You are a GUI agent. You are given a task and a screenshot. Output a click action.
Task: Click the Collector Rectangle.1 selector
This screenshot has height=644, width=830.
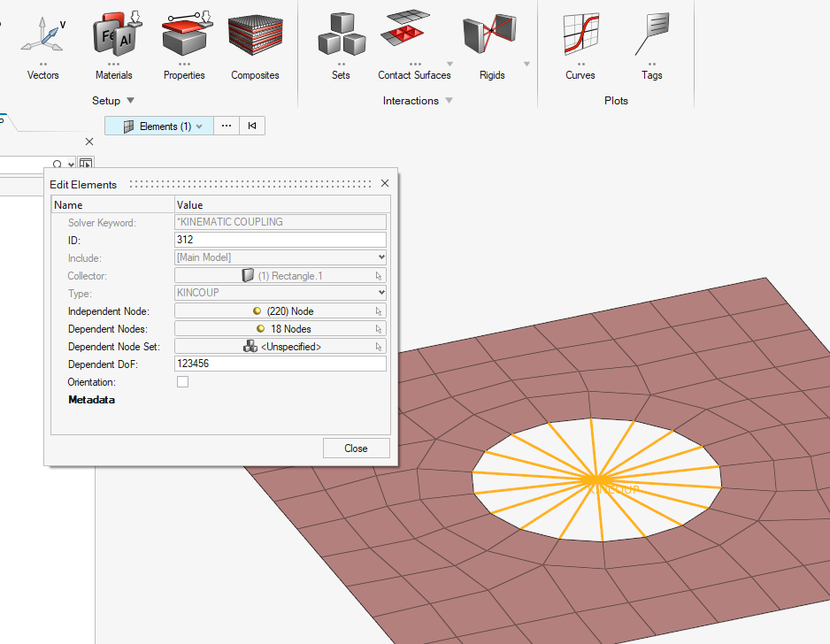click(x=280, y=275)
